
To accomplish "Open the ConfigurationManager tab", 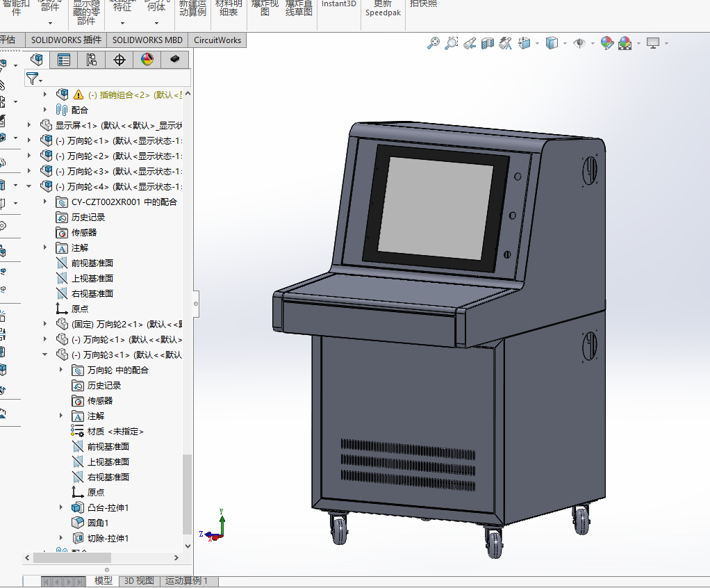I will (x=92, y=59).
